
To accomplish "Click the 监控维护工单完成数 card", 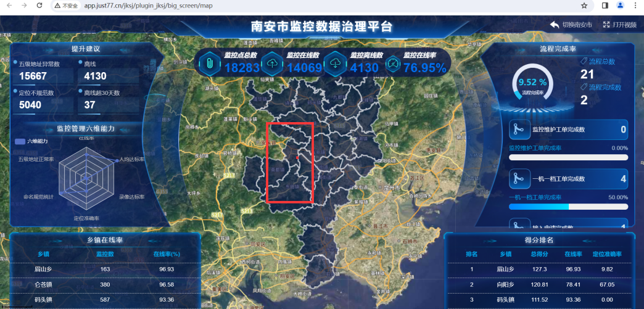I will point(568,130).
